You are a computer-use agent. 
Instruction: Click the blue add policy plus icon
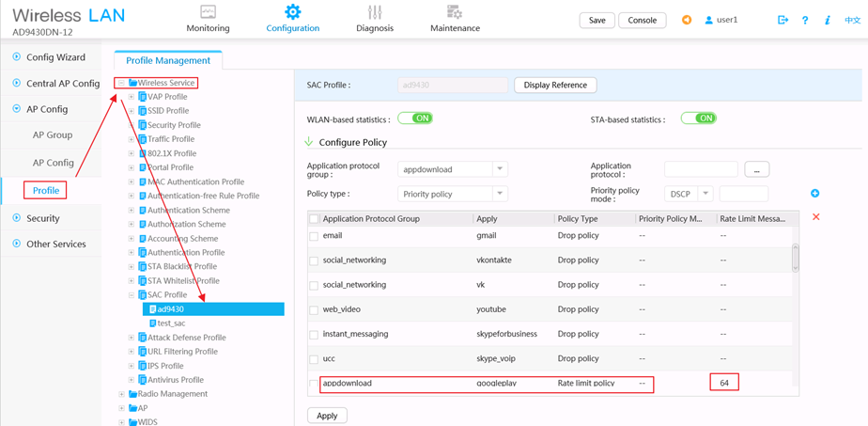click(x=814, y=194)
